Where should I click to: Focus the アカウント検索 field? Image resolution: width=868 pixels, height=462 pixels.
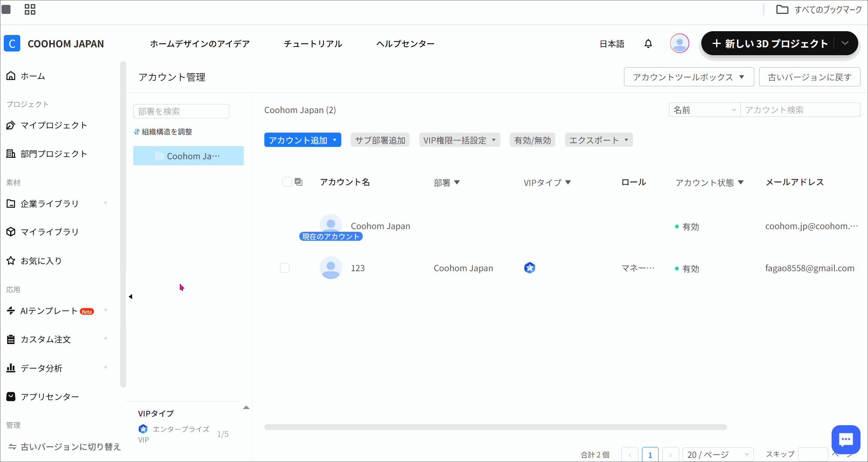pyautogui.click(x=800, y=110)
